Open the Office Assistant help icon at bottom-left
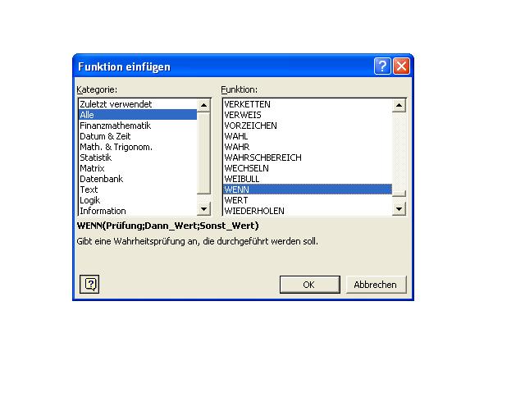 (89, 285)
